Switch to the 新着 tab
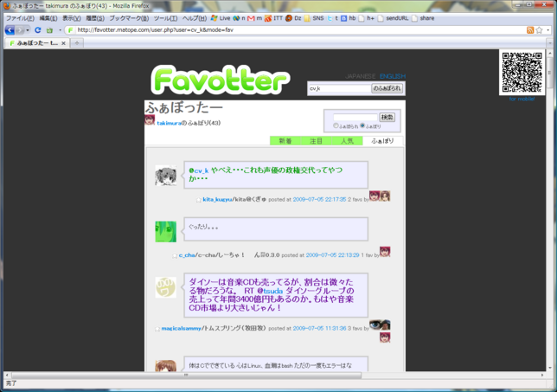 (285, 141)
